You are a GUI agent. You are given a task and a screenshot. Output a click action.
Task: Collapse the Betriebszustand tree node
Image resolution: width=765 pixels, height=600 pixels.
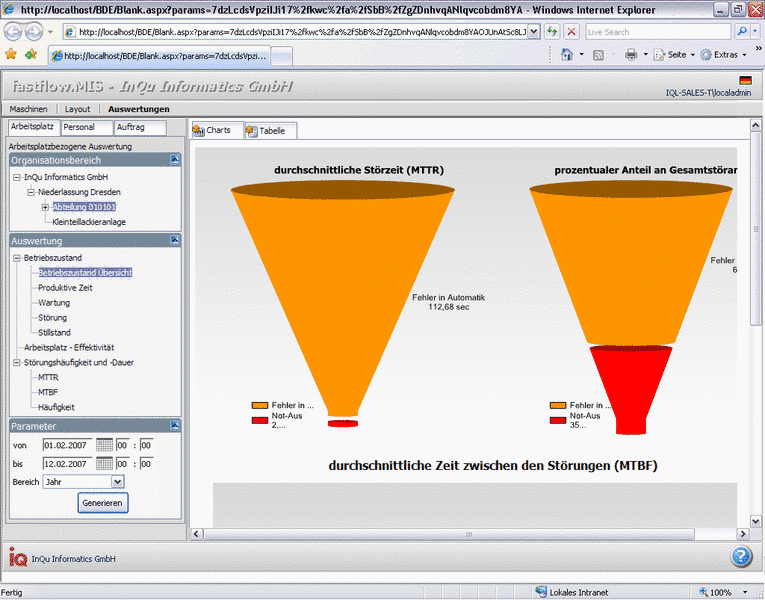point(17,258)
